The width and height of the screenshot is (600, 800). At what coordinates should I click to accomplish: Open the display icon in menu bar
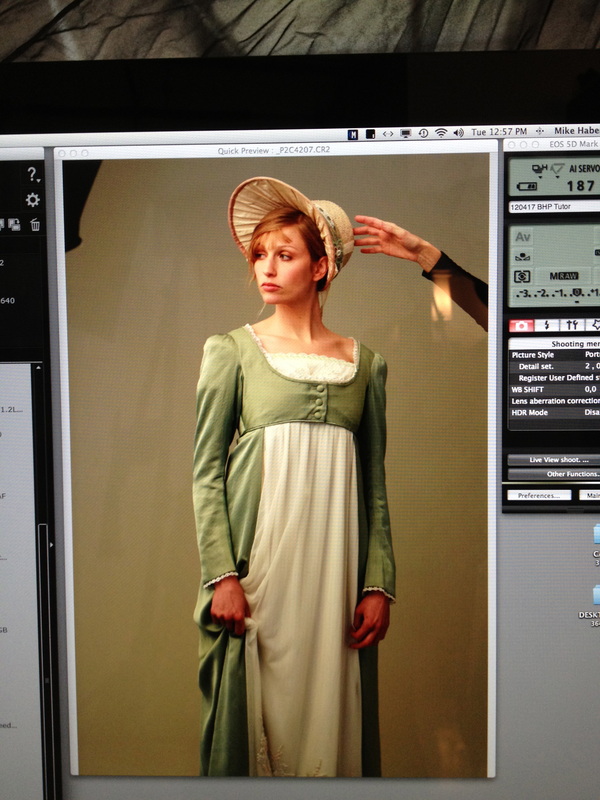click(406, 133)
